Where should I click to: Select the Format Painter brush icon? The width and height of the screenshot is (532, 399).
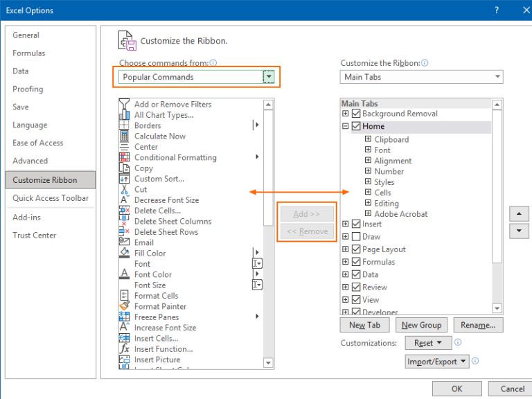124,306
